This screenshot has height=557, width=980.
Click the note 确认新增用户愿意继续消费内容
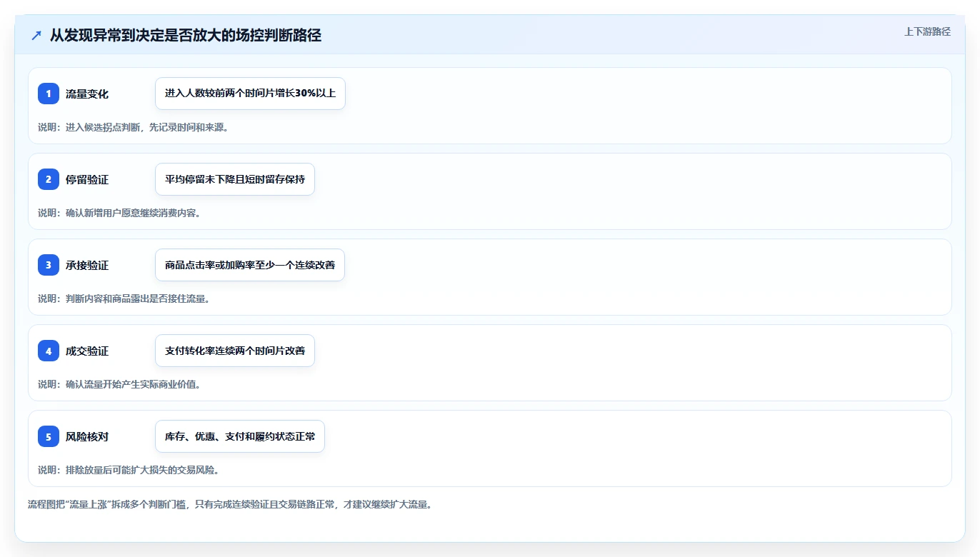pos(119,213)
